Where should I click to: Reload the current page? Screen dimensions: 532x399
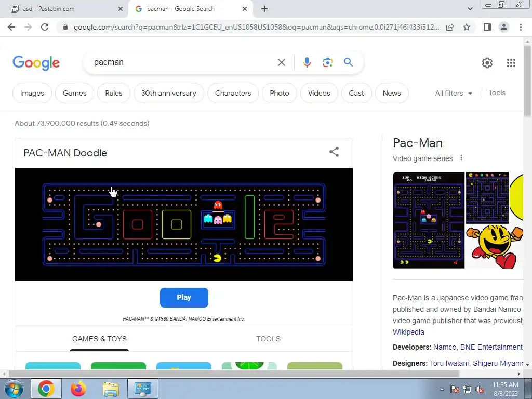45,27
